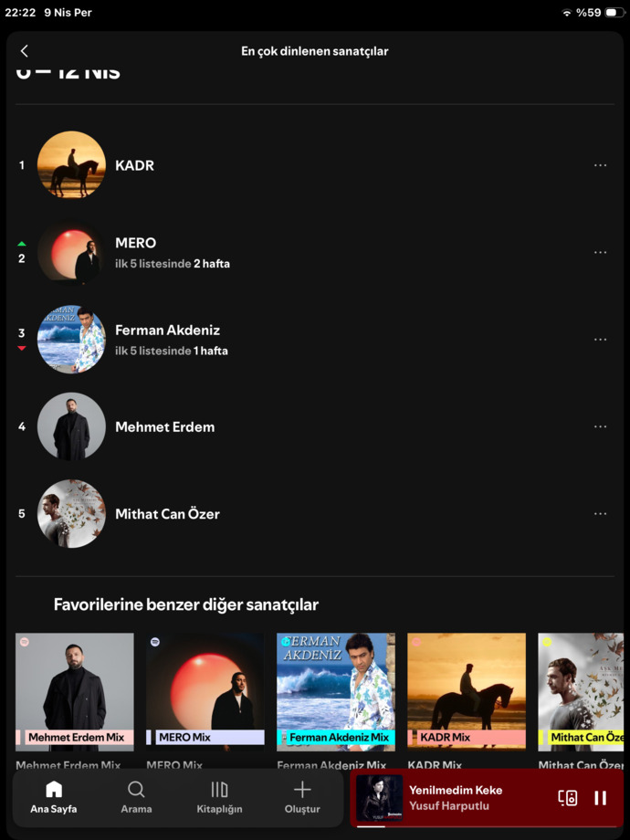The height and width of the screenshot is (840, 630).
Task: Go back using the top-left arrow
Action: click(24, 51)
